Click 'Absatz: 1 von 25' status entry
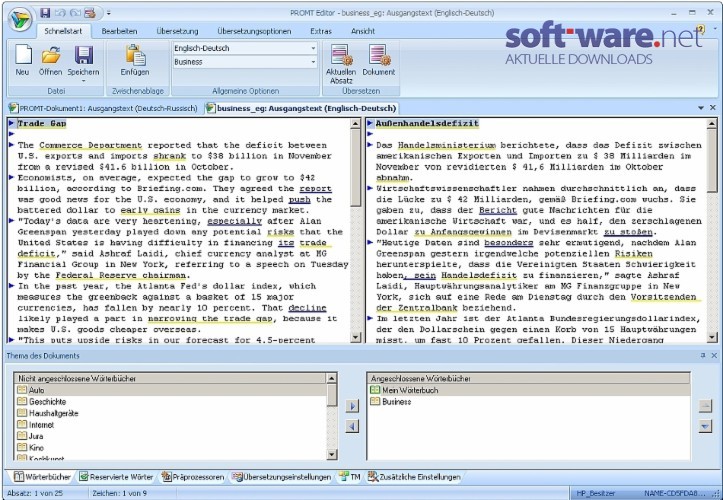This screenshot has height=500, width=723. click(x=36, y=493)
